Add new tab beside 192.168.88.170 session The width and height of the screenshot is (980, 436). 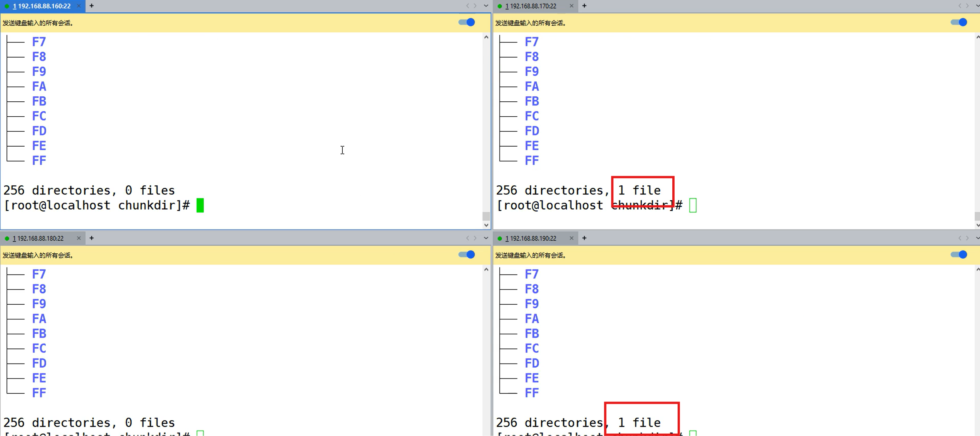pyautogui.click(x=584, y=6)
